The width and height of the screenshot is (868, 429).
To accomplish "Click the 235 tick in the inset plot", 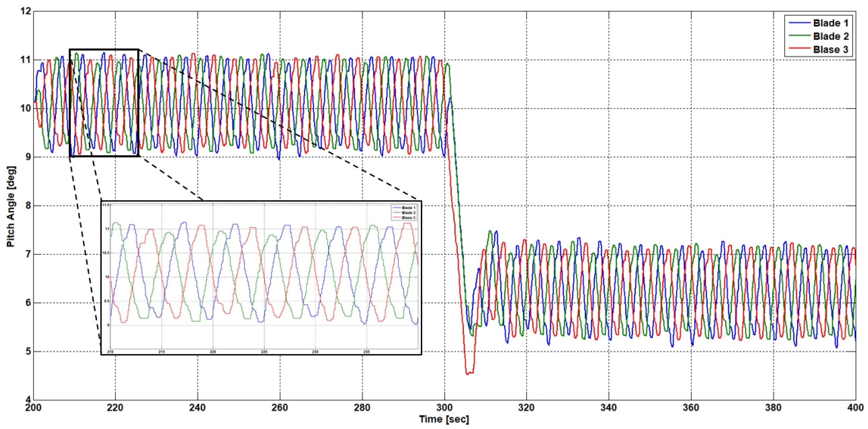I will [366, 352].
